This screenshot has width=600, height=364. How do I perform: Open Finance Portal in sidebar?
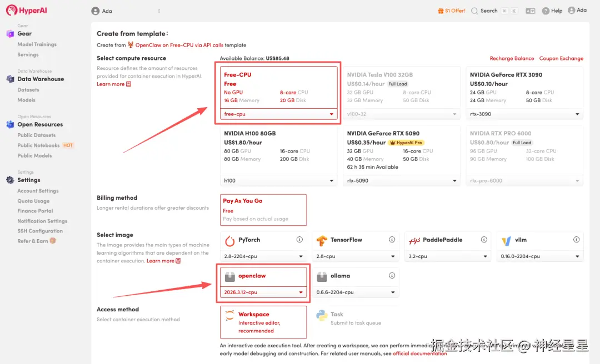tap(35, 211)
